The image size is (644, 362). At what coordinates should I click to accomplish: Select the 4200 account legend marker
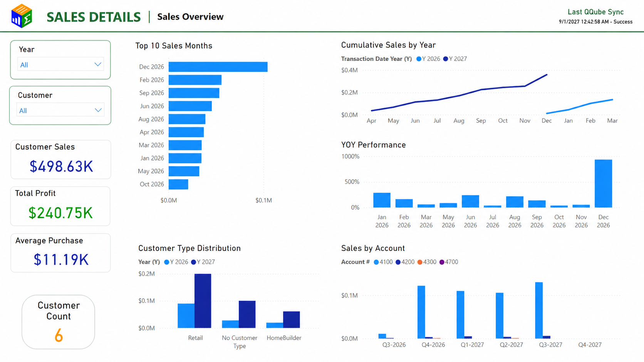(x=398, y=262)
